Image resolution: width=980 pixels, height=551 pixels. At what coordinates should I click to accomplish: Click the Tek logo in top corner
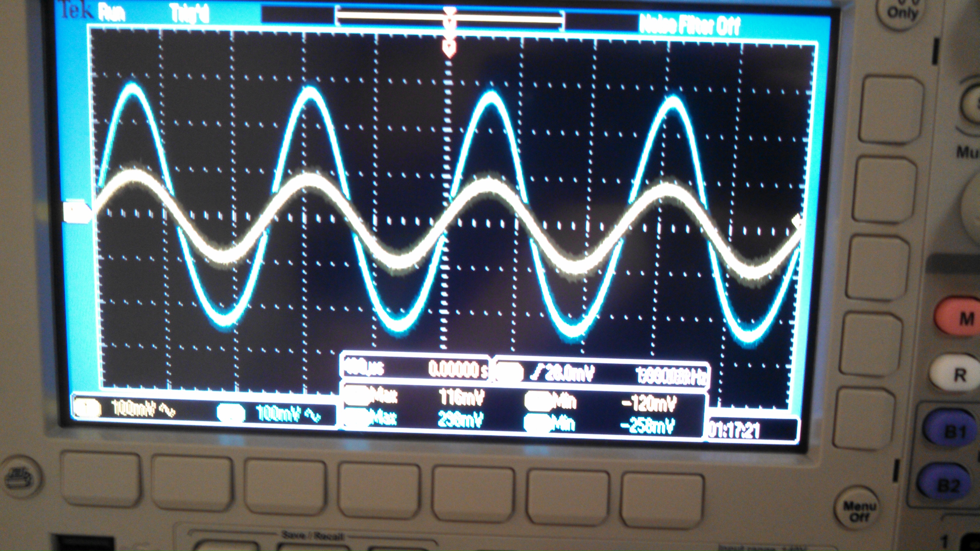[77, 10]
